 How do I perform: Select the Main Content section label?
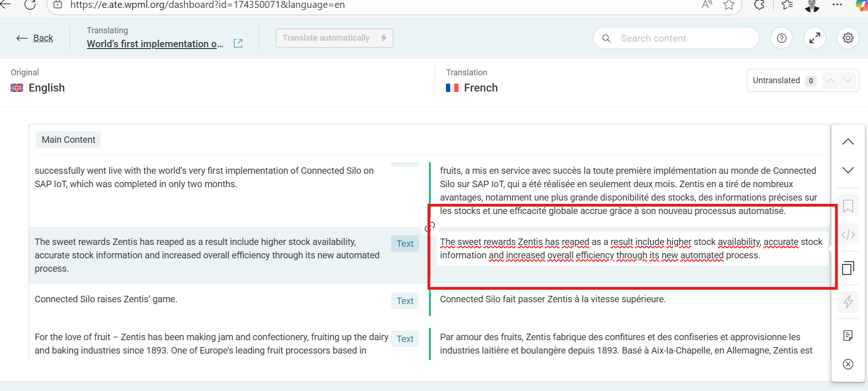pos(68,140)
